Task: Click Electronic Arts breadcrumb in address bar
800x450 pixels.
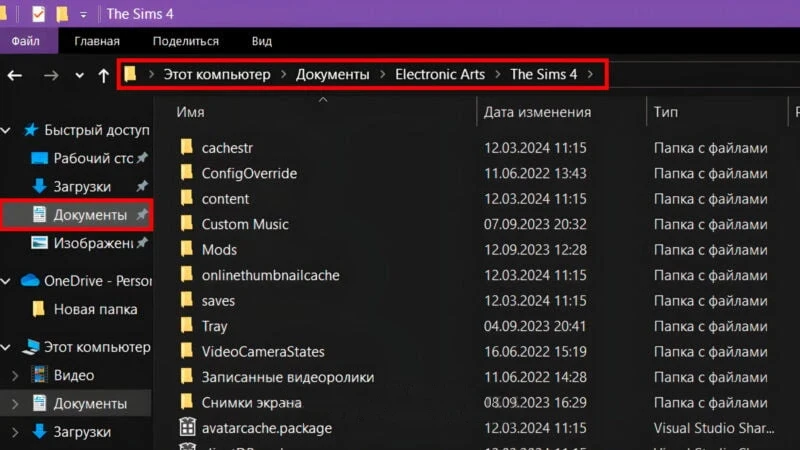Action: click(x=440, y=74)
